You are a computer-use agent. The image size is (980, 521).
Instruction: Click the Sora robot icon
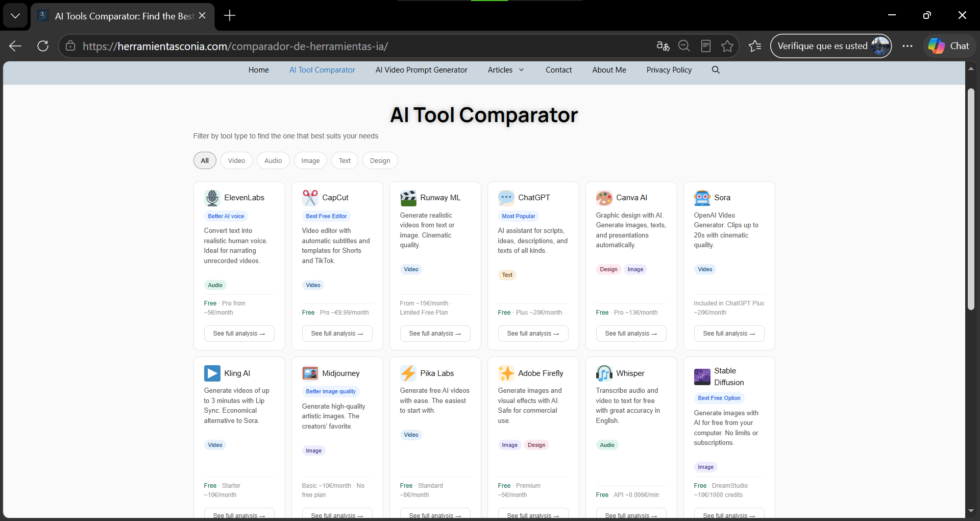(x=702, y=198)
